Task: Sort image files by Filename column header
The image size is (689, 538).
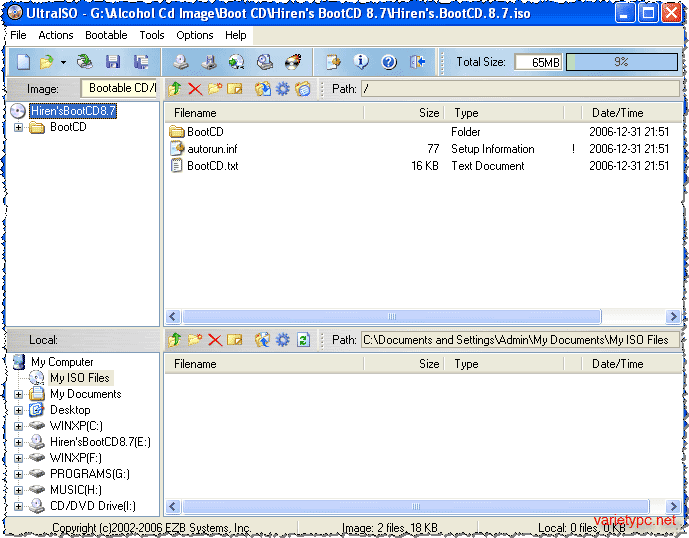Action: 265,113
